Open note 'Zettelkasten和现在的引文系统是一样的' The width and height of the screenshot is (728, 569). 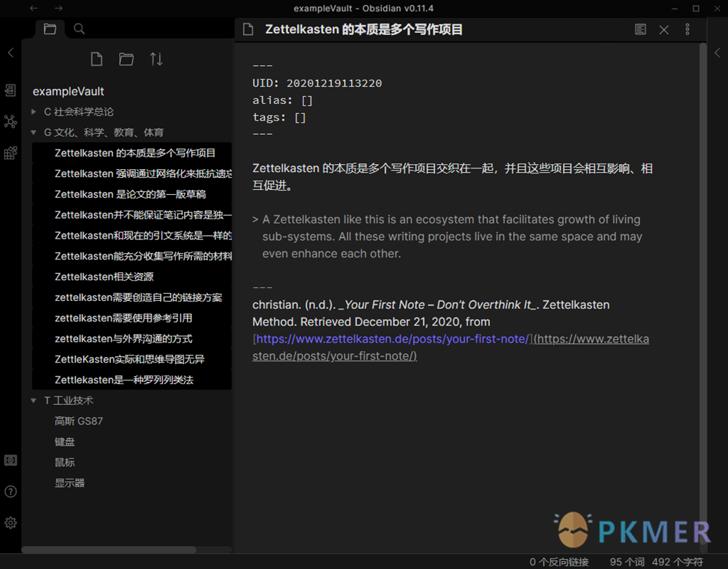(x=131, y=236)
